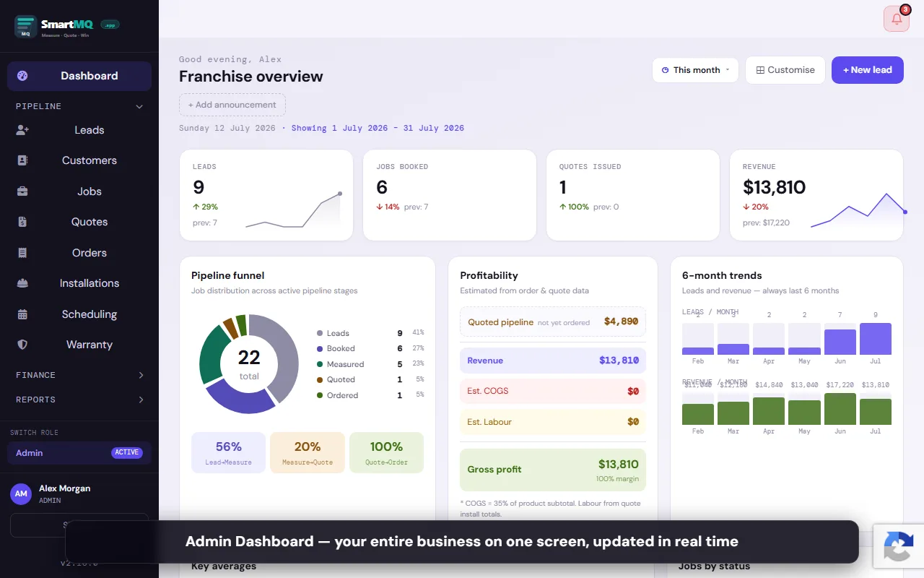Click the Orders receipt icon
The height and width of the screenshot is (578, 924).
[22, 253]
